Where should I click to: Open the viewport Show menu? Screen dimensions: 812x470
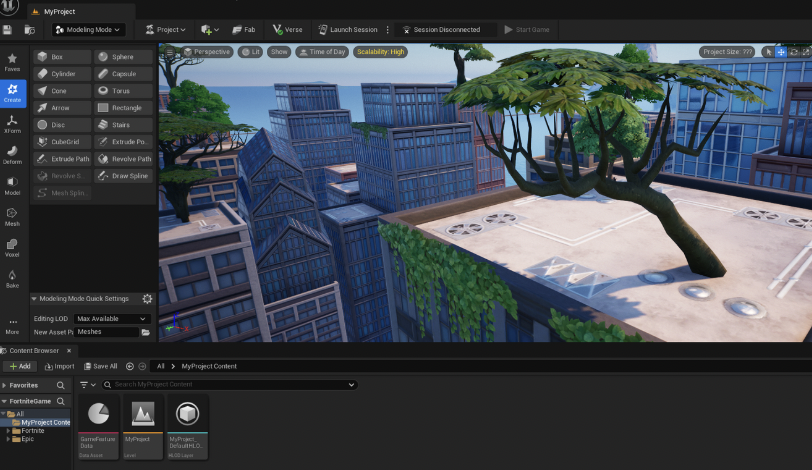point(279,52)
